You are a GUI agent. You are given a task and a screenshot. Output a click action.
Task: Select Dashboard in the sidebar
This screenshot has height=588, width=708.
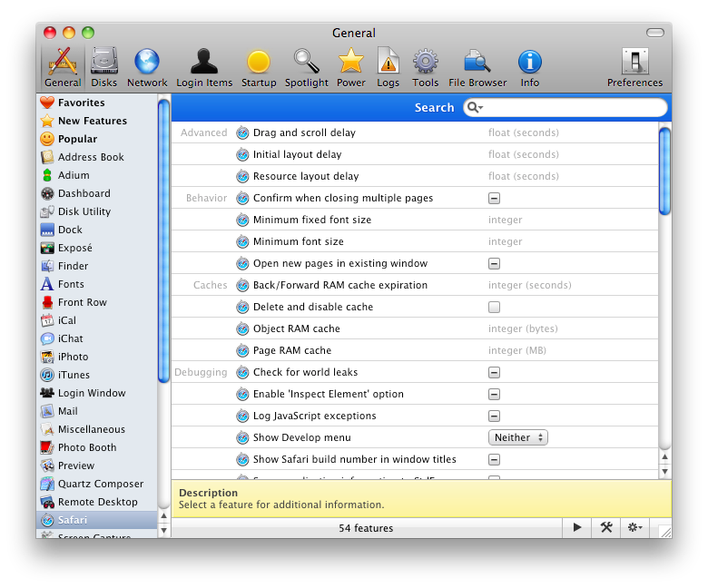(96, 193)
